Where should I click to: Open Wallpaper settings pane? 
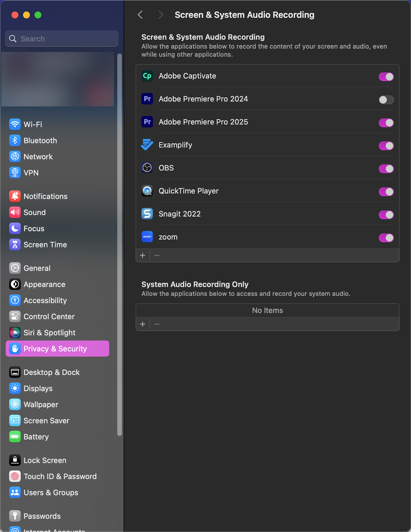click(x=57, y=404)
